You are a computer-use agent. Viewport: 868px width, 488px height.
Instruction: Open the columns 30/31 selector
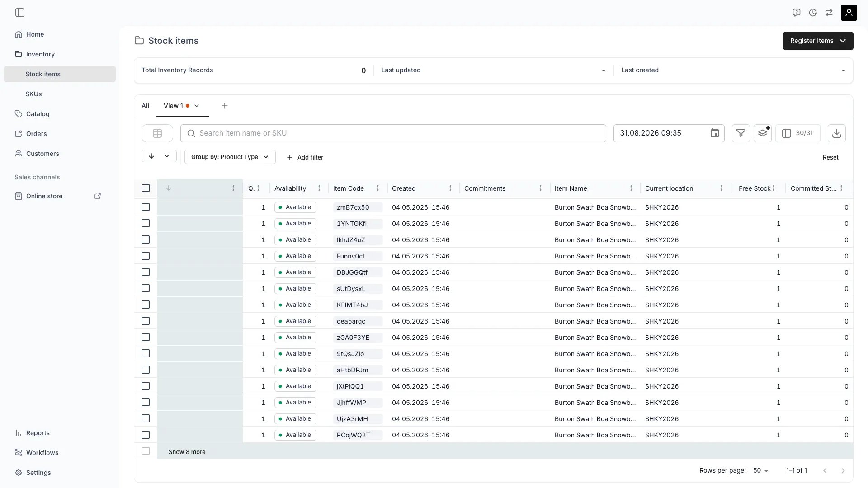click(x=798, y=133)
